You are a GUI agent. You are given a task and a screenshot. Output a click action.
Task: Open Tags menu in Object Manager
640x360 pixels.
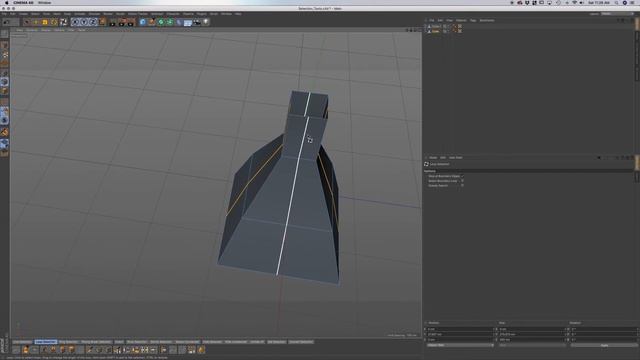(x=473, y=20)
